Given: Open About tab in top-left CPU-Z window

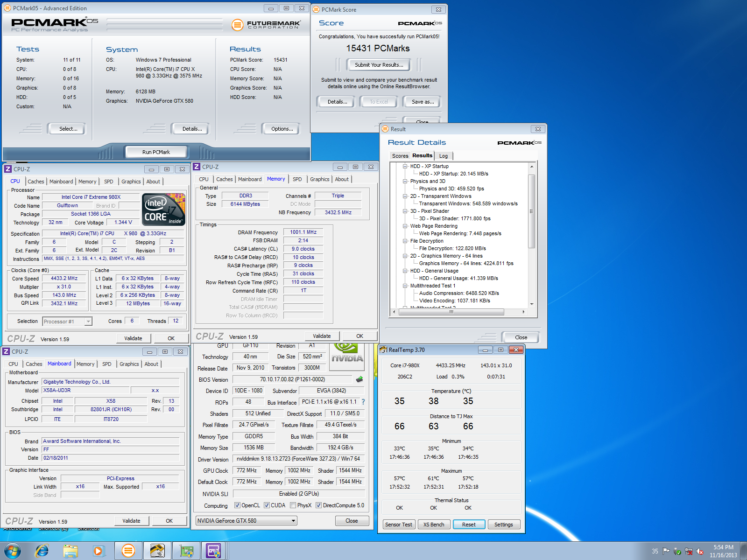Looking at the screenshot, I should (153, 182).
